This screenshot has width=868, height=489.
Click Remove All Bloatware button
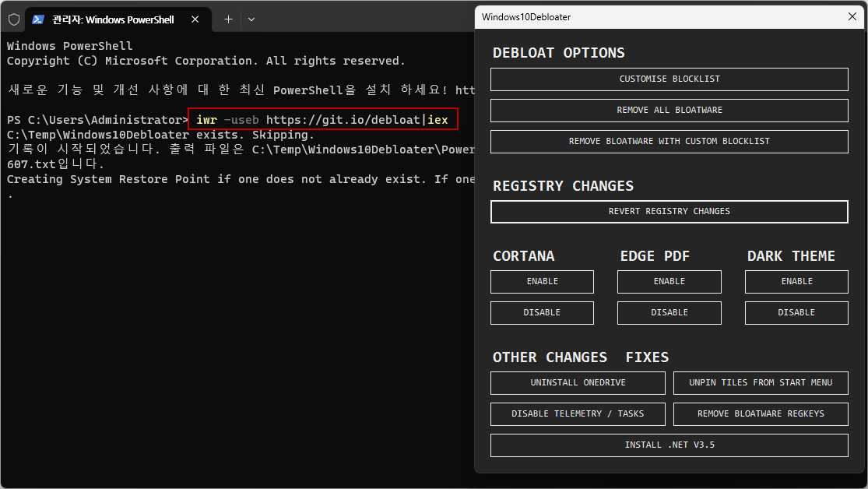[669, 111]
